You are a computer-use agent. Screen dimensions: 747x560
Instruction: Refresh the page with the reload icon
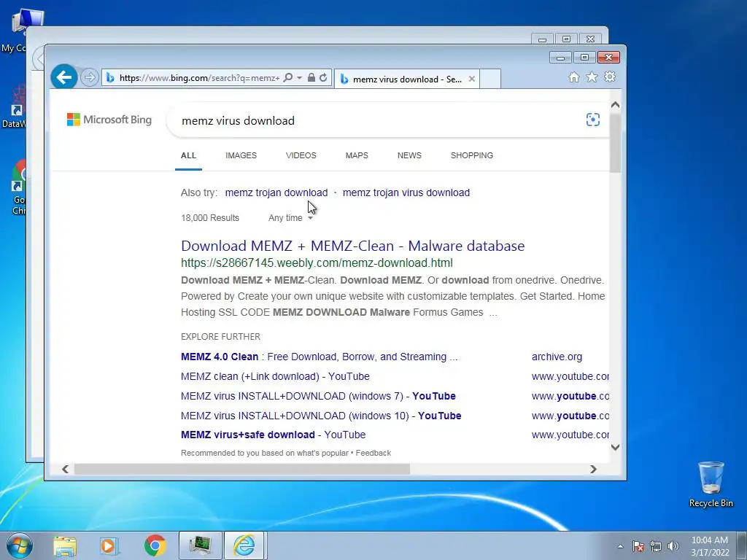[x=323, y=77]
